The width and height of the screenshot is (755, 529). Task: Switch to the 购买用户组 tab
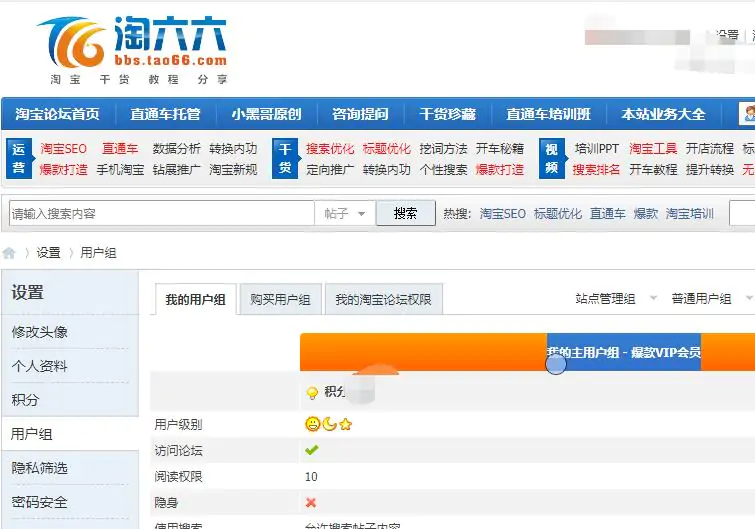280,299
